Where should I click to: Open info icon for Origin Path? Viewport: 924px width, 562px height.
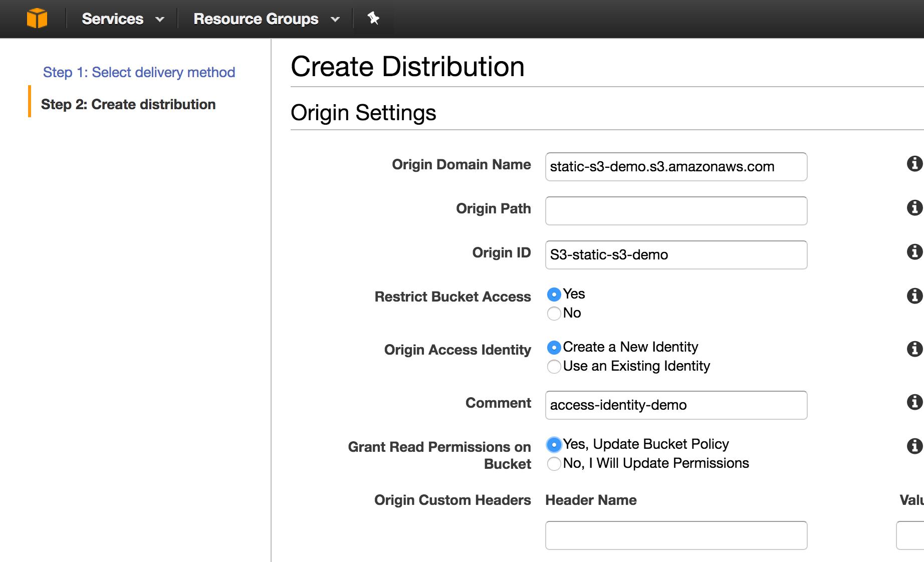click(914, 208)
